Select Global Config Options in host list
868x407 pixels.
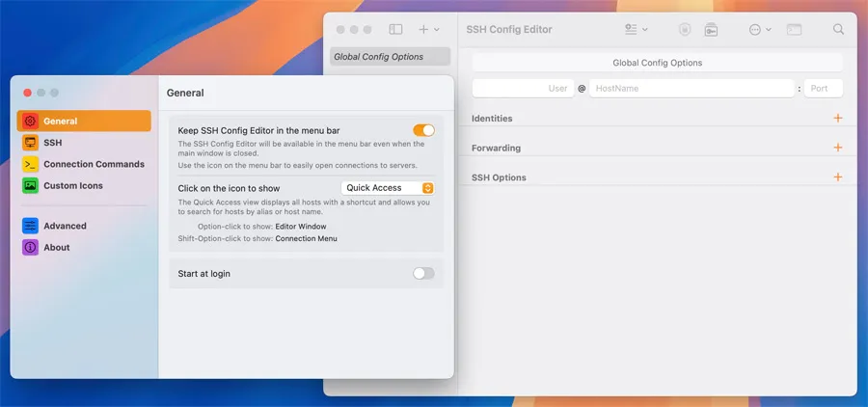tap(390, 57)
